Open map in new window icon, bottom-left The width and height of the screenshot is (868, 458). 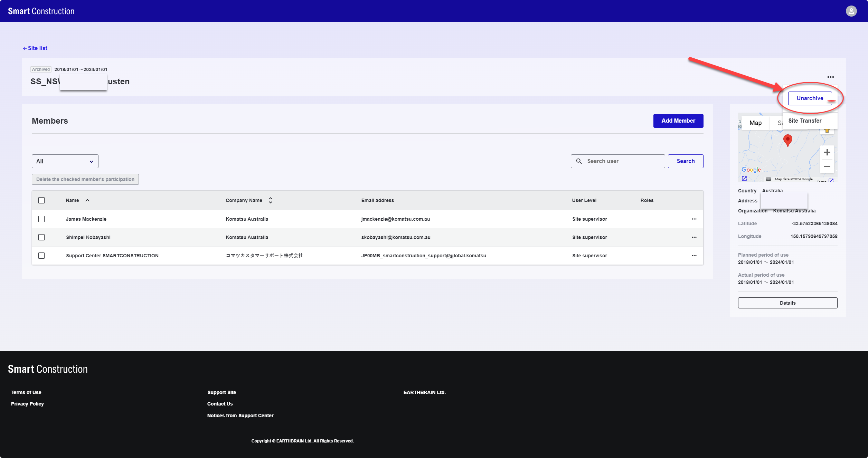click(x=744, y=179)
